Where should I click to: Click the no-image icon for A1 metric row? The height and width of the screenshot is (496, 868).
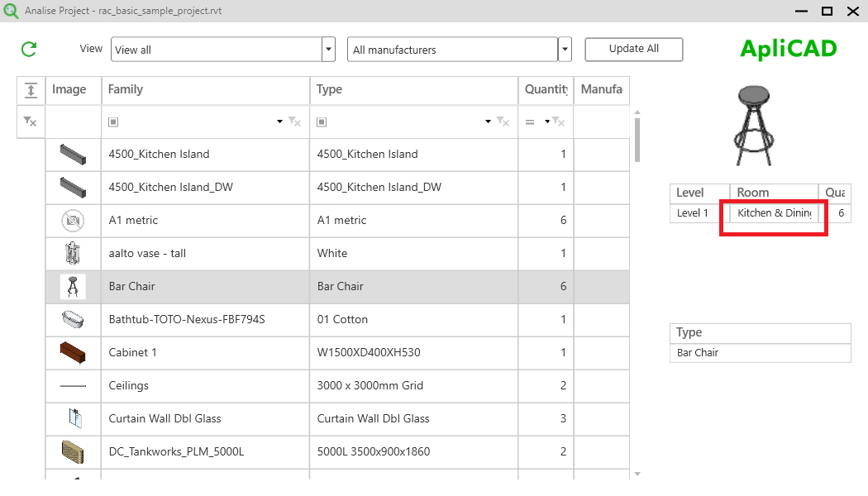pos(73,220)
